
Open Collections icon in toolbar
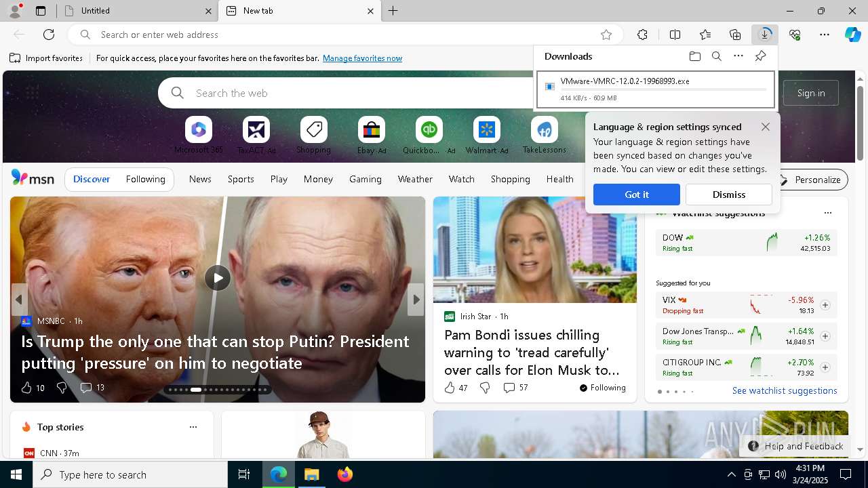pos(735,35)
